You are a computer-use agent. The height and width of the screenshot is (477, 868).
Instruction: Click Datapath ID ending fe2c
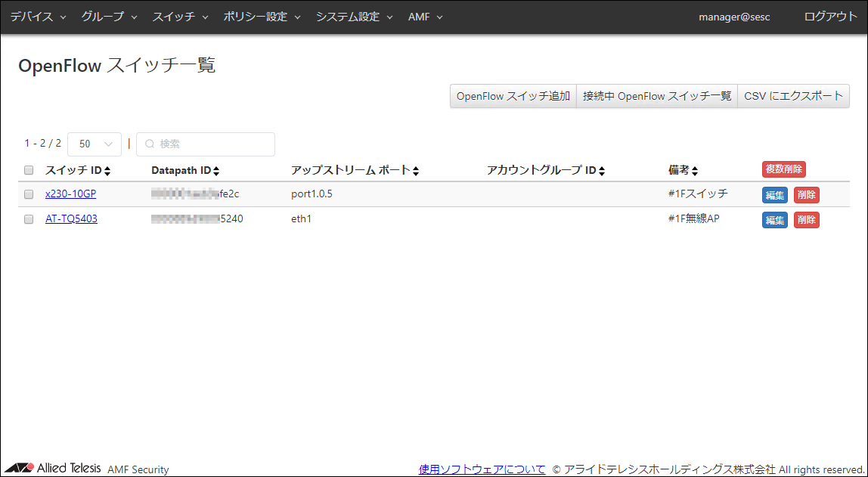195,194
